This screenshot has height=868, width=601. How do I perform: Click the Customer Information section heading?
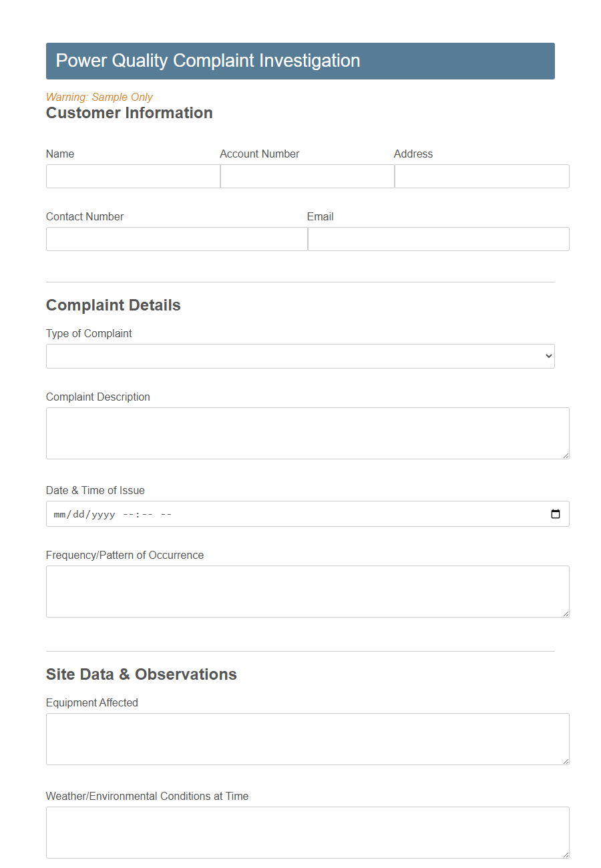click(129, 113)
